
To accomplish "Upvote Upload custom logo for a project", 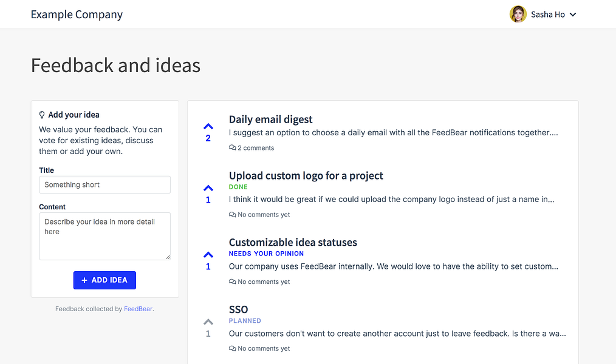I will 208,188.
